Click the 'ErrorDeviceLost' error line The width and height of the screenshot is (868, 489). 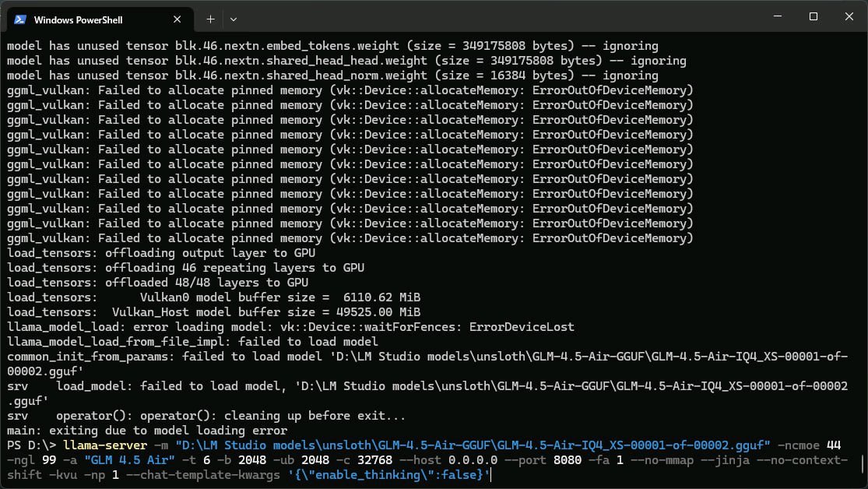(290, 327)
